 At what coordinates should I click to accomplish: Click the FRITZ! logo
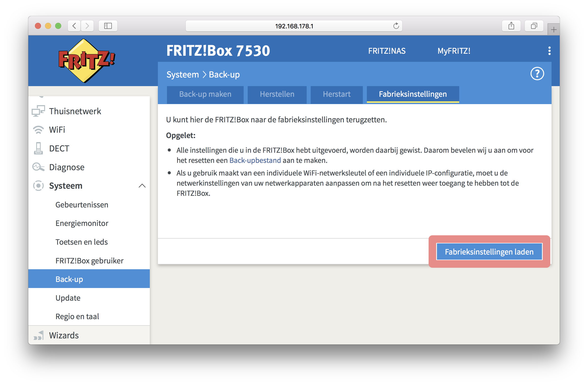(87, 61)
